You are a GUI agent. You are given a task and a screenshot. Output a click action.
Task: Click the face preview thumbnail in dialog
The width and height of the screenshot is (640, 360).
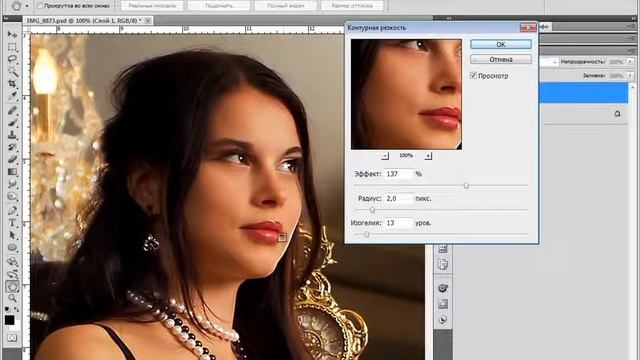[406, 94]
